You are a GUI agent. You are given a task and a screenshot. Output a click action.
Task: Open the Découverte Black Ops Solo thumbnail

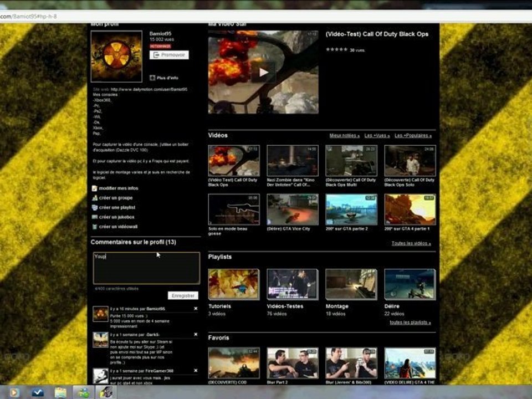[410, 161]
